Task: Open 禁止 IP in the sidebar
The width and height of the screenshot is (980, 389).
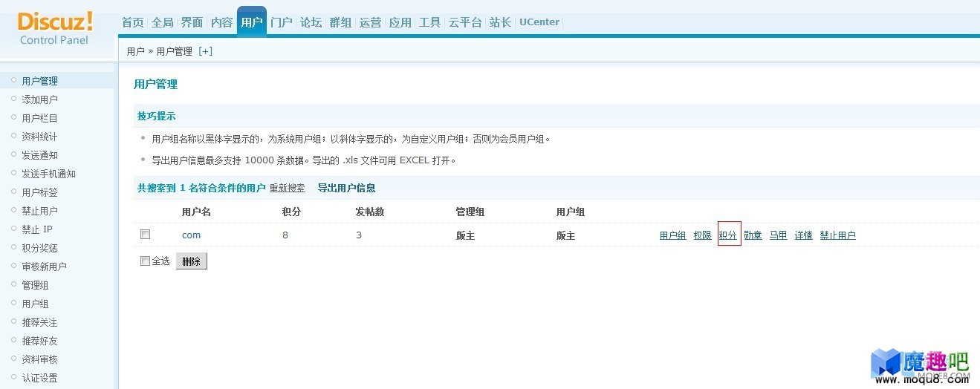Action: pos(37,229)
